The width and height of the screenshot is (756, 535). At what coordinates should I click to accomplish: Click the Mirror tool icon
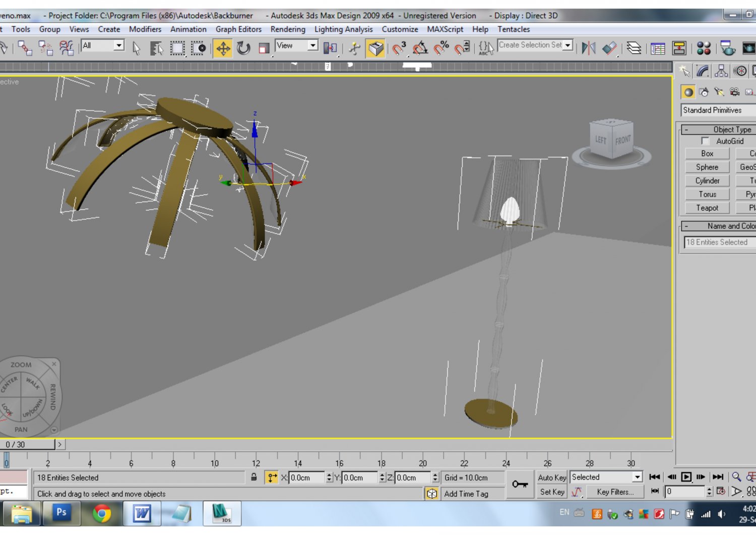pyautogui.click(x=589, y=48)
